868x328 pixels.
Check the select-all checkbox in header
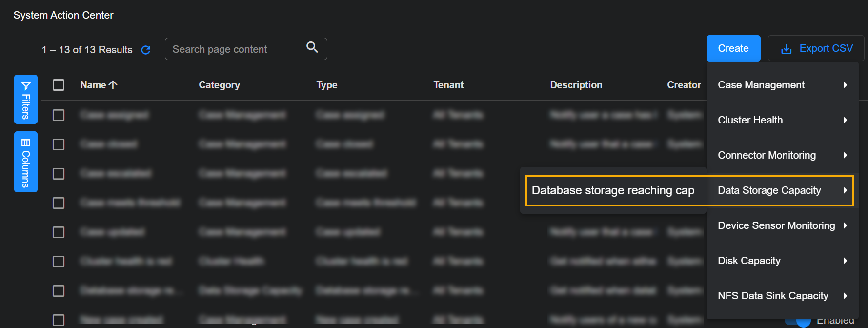pos(59,85)
